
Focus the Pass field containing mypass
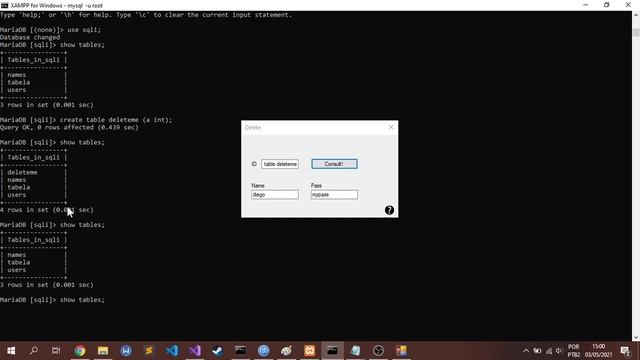pyautogui.click(x=334, y=195)
